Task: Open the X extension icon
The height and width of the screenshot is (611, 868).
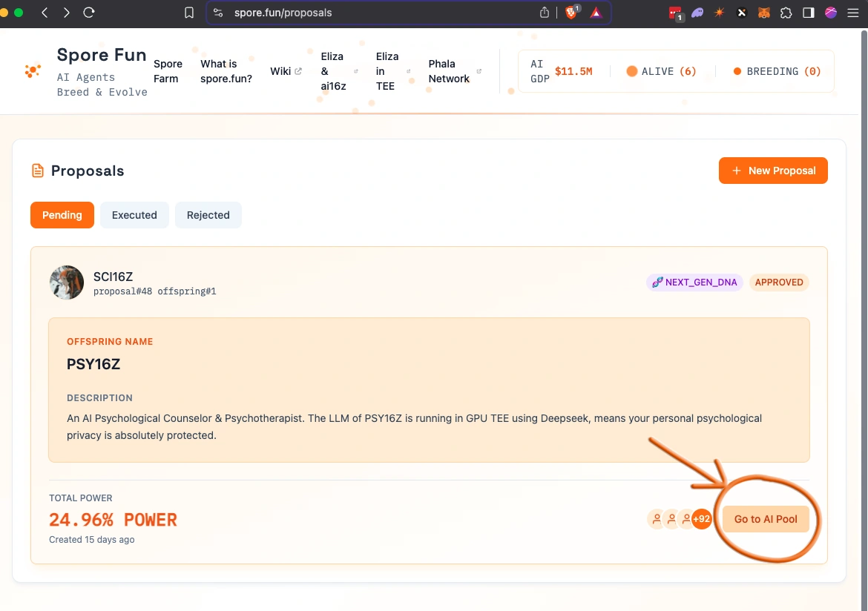Action: (742, 12)
